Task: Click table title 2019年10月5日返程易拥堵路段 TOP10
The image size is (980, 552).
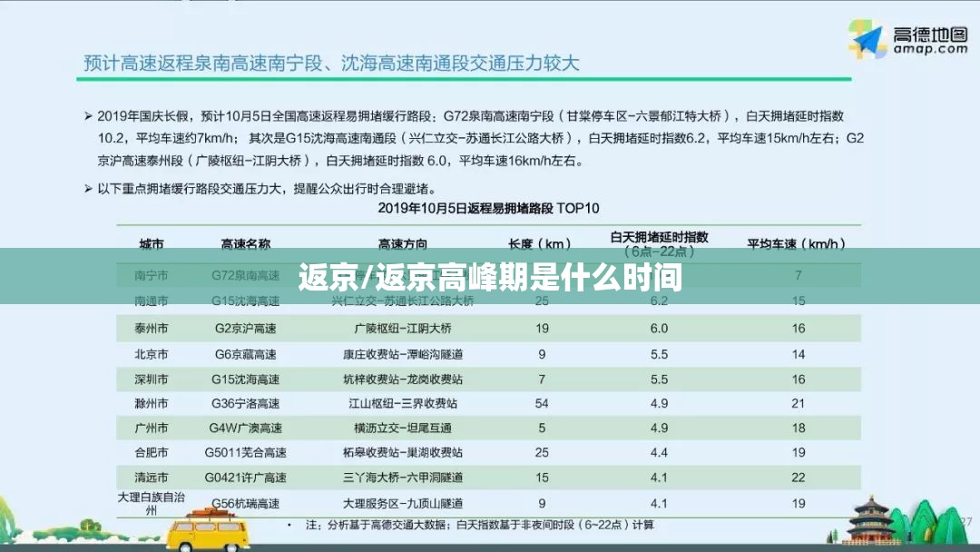Action: click(489, 208)
